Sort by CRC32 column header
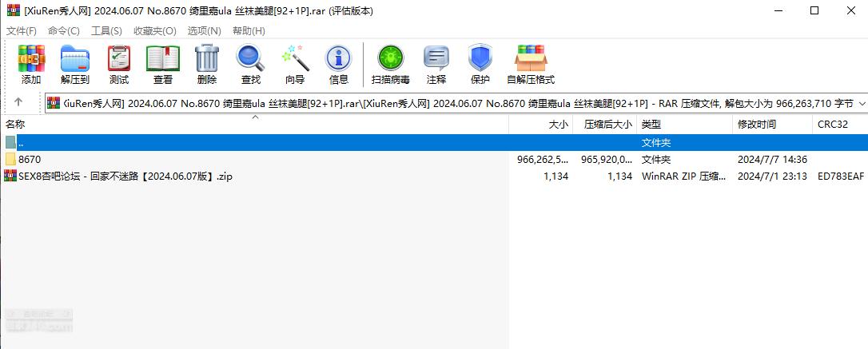This screenshot has width=868, height=349. tap(840, 125)
